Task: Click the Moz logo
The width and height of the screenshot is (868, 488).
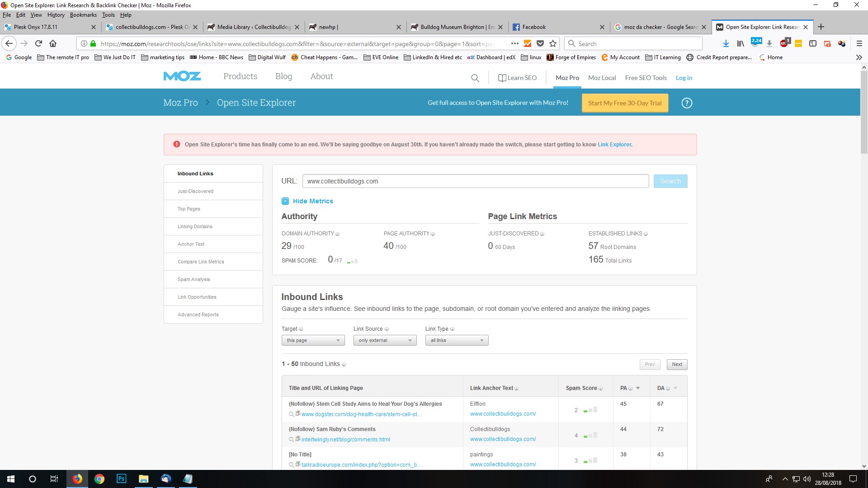Action: 182,76
